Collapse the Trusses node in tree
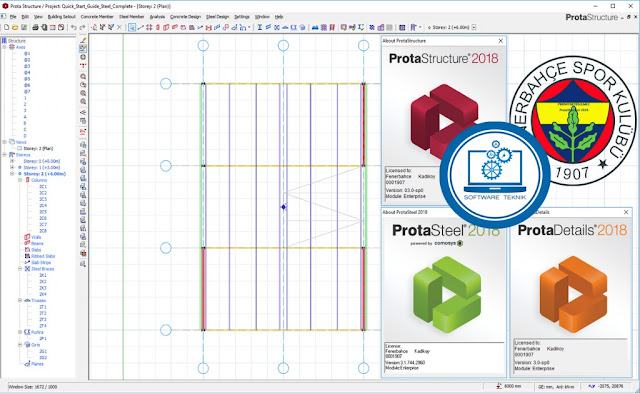The image size is (640, 394). point(20,301)
